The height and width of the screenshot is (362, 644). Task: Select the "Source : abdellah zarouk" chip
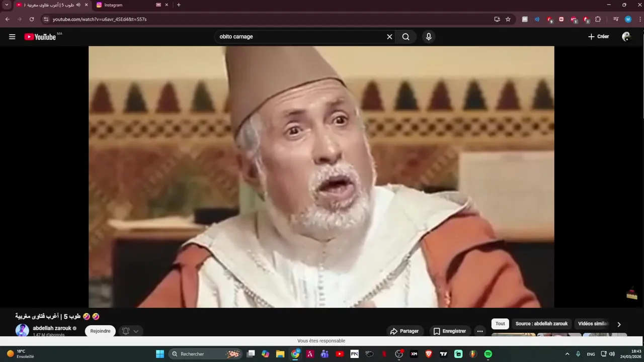click(541, 324)
